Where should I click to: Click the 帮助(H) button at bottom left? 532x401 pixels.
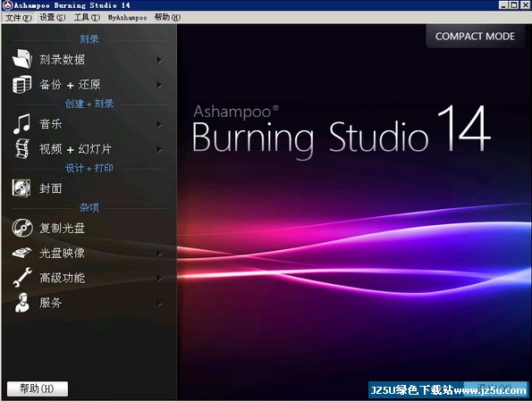pos(38,388)
